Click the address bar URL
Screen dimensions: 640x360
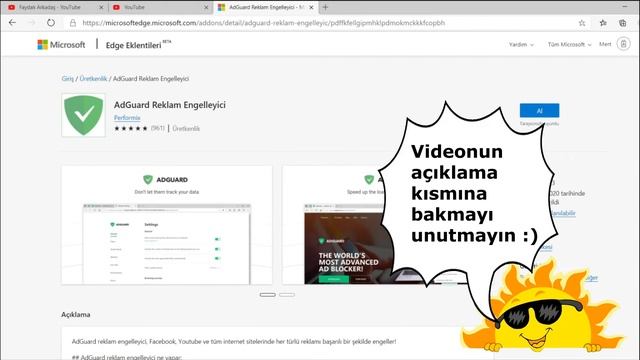pyautogui.click(x=264, y=23)
